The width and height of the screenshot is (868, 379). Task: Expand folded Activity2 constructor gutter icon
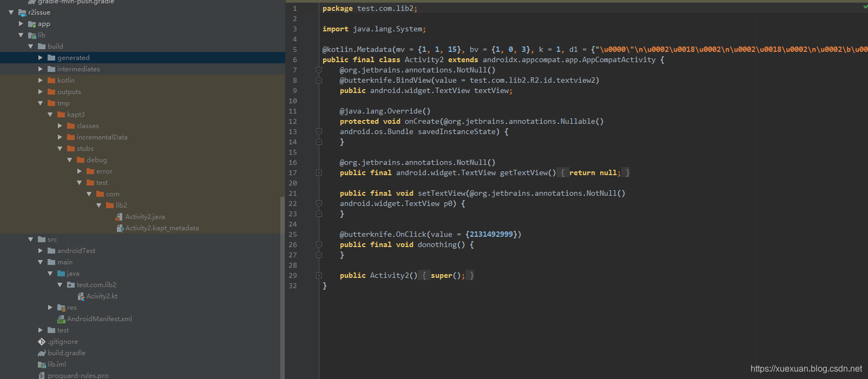319,276
